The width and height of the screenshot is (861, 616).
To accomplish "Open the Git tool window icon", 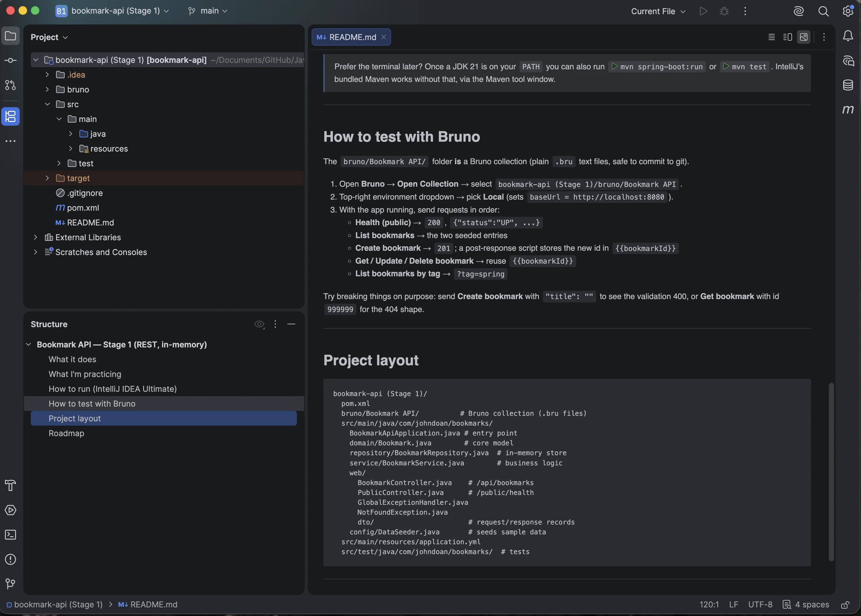I will (x=10, y=583).
